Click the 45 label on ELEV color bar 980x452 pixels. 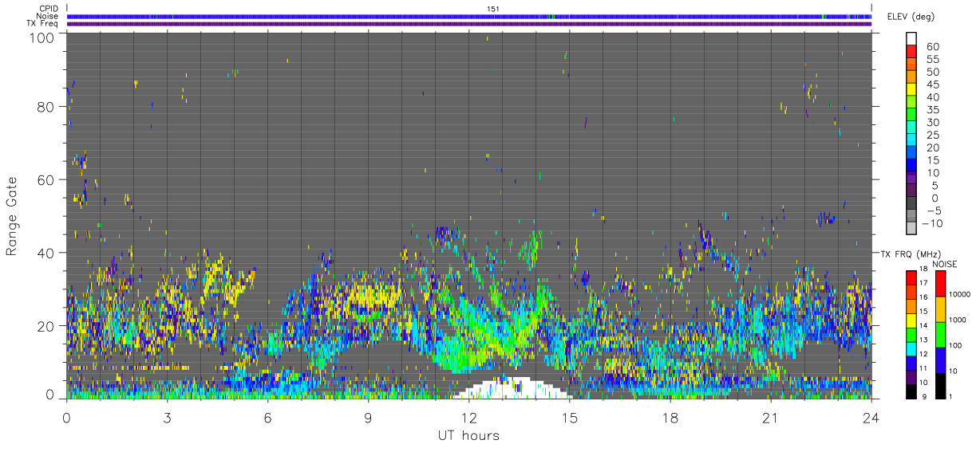click(933, 85)
